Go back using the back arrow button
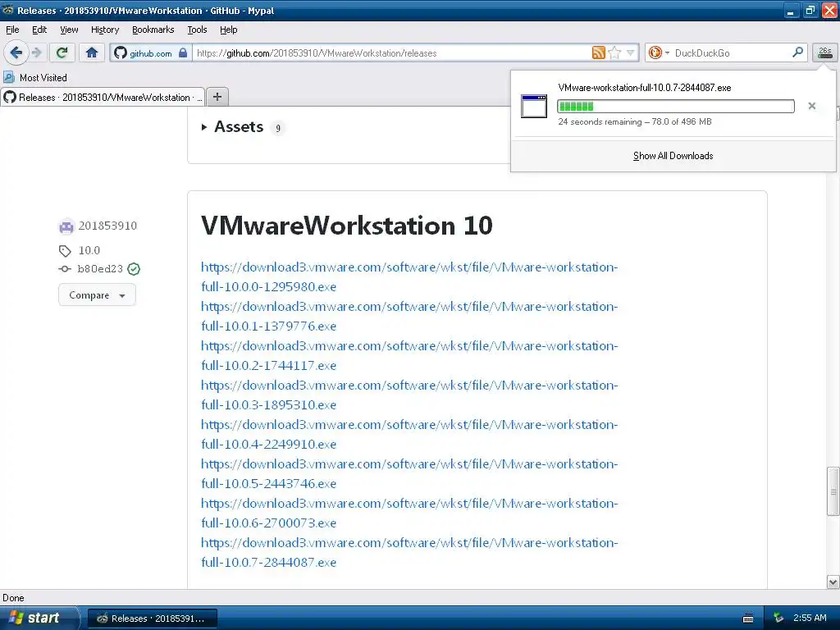The width and height of the screenshot is (840, 630). tap(16, 52)
